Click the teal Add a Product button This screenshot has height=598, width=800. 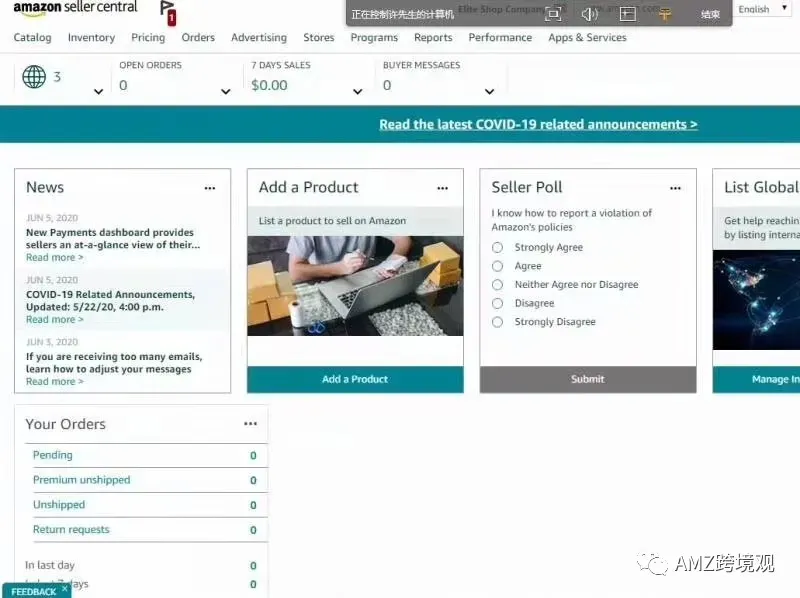[x=355, y=379]
